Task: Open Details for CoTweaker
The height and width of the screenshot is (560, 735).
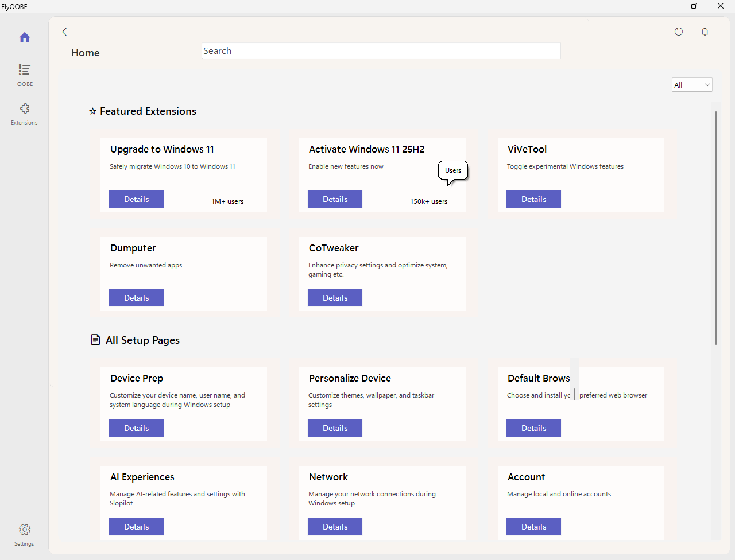Action: pyautogui.click(x=335, y=298)
